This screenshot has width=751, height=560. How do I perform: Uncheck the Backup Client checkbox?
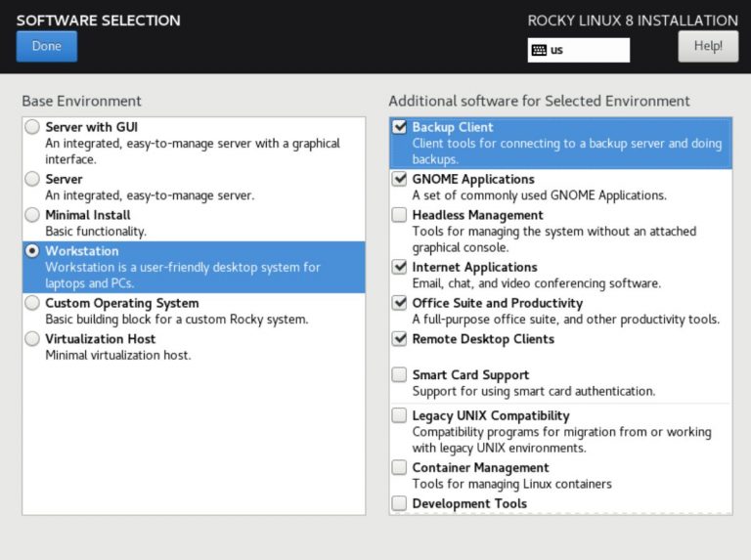pyautogui.click(x=399, y=127)
